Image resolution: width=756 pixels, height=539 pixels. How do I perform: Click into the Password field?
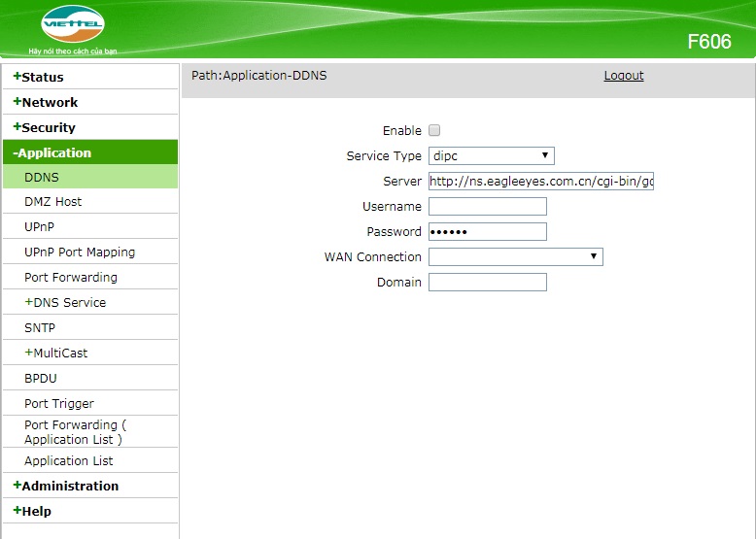[x=488, y=232]
